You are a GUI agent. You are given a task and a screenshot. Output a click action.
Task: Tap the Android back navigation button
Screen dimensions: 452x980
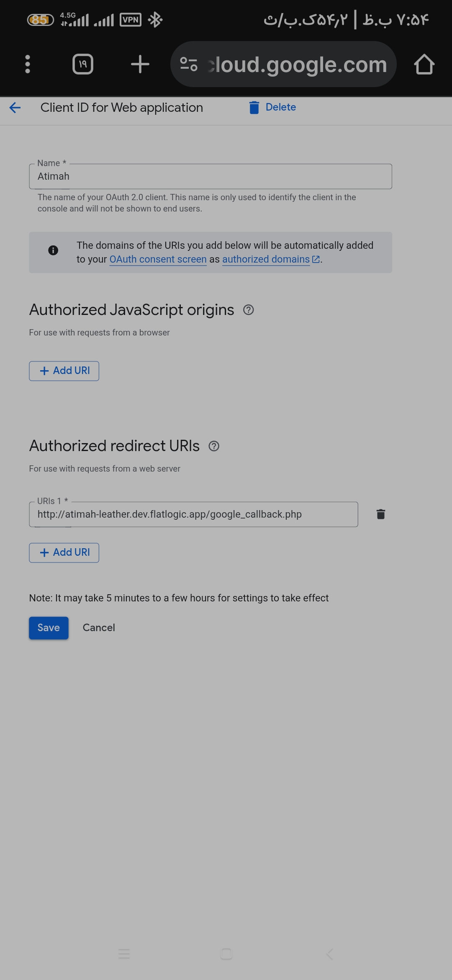(x=330, y=954)
